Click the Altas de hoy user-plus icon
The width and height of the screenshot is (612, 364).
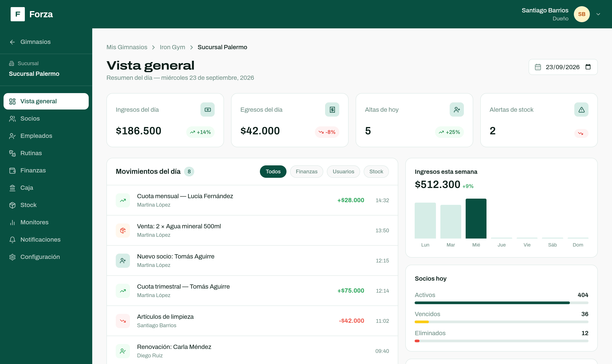pyautogui.click(x=457, y=110)
